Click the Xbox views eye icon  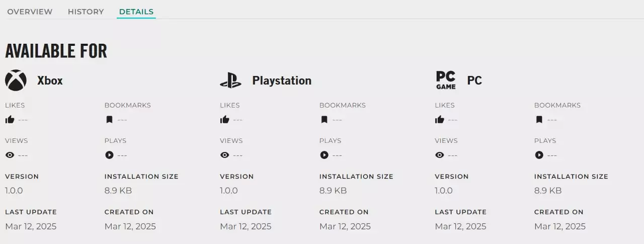(10, 155)
